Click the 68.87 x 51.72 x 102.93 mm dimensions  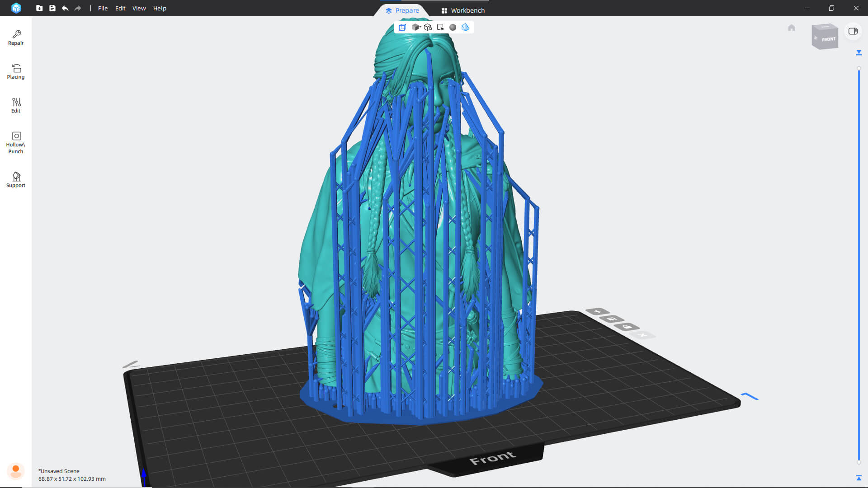(x=72, y=479)
